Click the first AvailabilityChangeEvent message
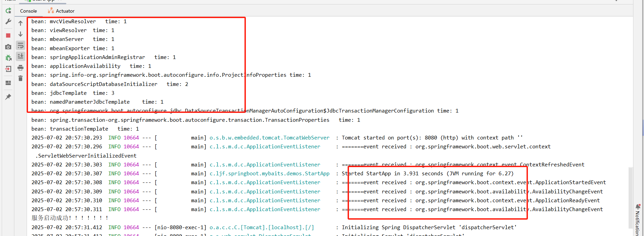The height and width of the screenshot is (236, 644). [x=473, y=192]
